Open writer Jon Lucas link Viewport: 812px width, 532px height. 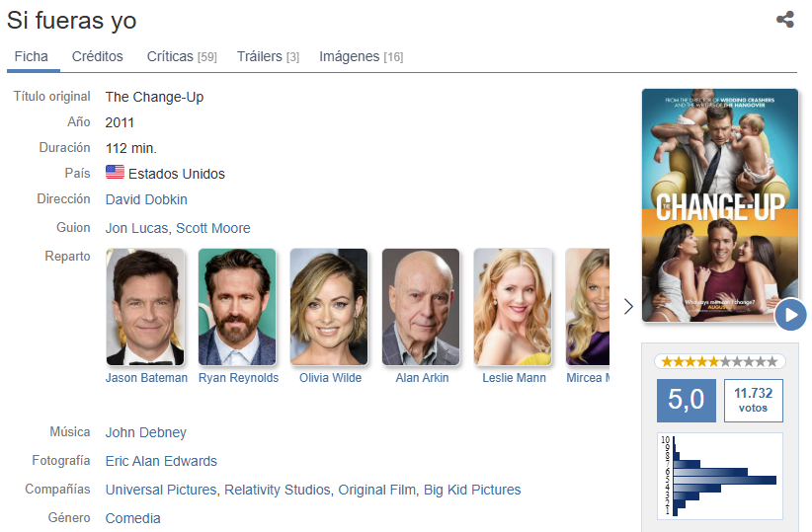click(136, 228)
